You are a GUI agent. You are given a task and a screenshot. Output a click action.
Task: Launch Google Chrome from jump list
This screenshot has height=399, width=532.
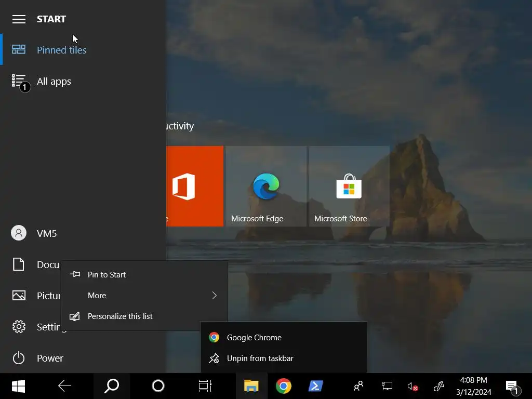coord(283,338)
